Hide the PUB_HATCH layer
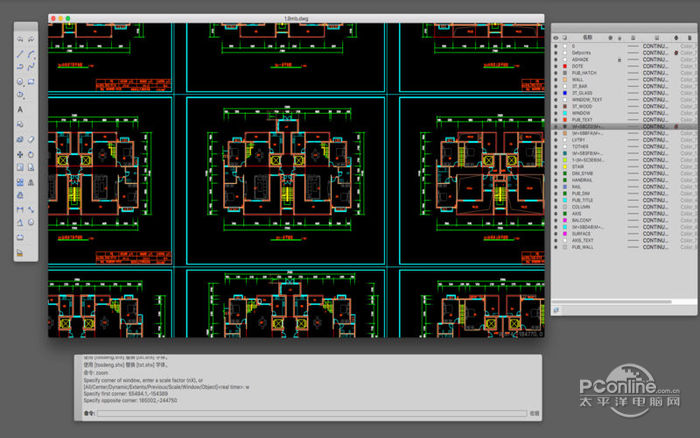This screenshot has height=438, width=700. (556, 73)
